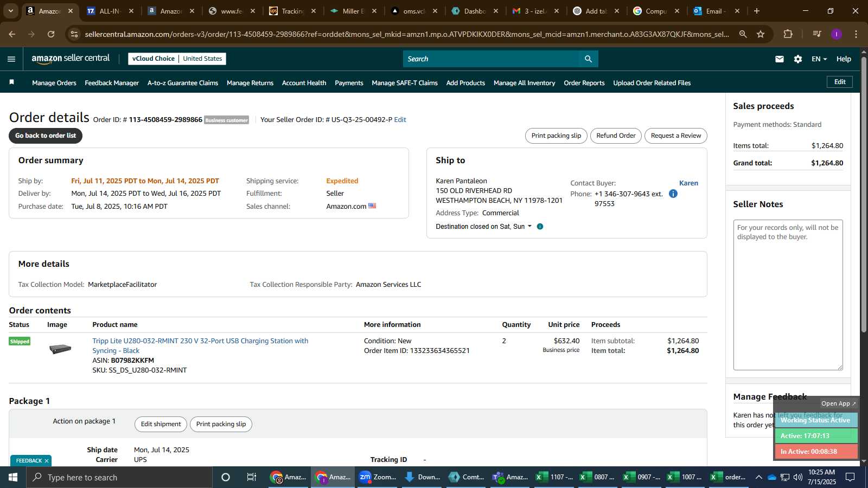Switch to the ALL-IN browser tab
The width and height of the screenshot is (868, 488).
[x=110, y=11]
